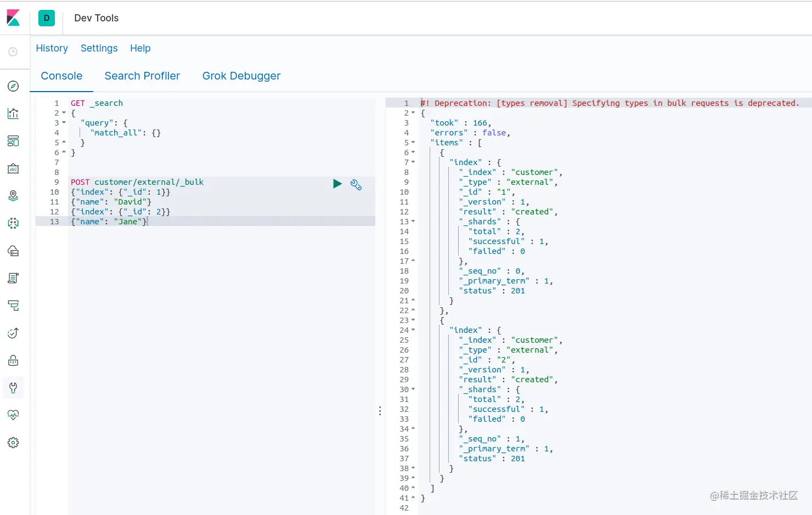Collapse fold arrow at response line 23
This screenshot has height=515, width=812.
(413, 320)
